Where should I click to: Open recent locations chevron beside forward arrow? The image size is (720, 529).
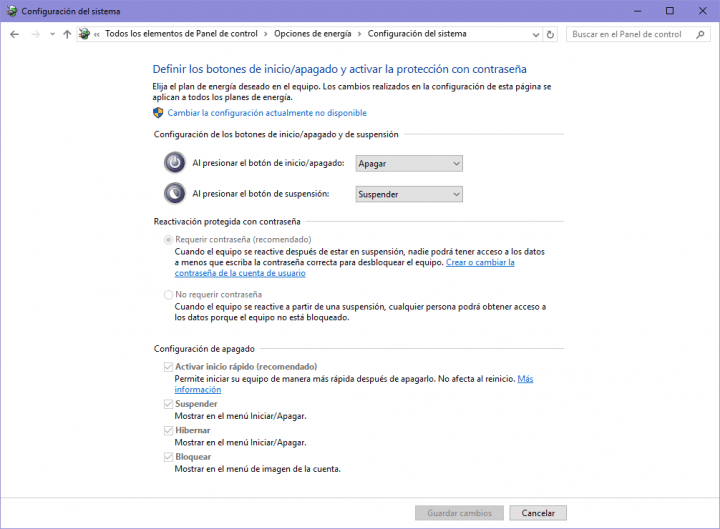pos(52,34)
